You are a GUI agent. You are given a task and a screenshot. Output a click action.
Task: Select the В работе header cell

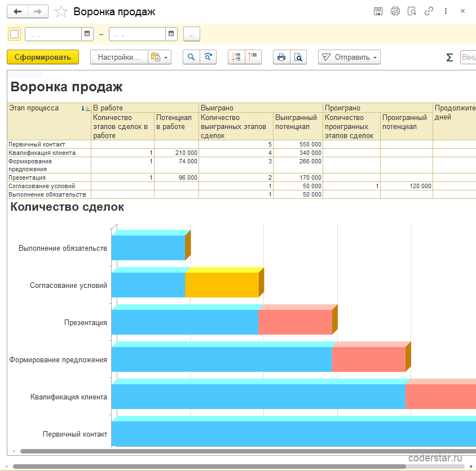145,108
